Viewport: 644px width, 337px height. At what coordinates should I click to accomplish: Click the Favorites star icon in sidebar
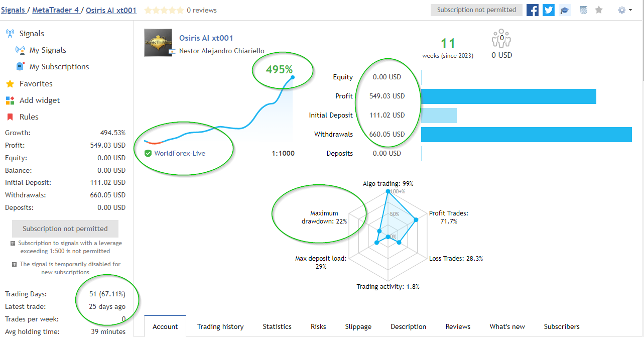tap(10, 84)
